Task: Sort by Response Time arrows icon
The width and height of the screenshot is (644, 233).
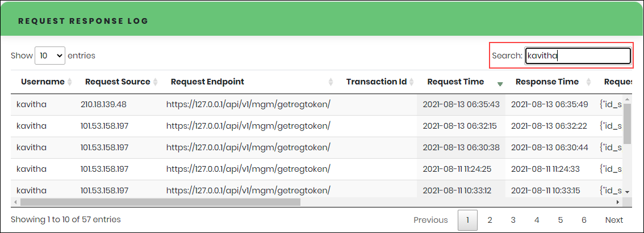Action: click(x=588, y=82)
